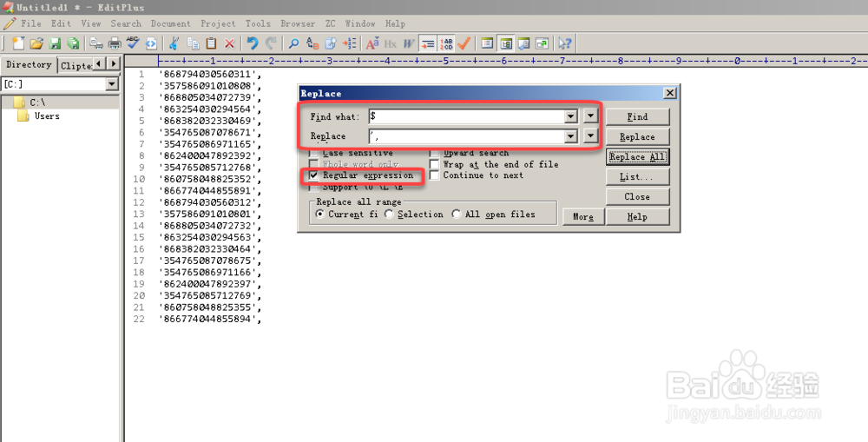Open the File menu
Screen dimensions: 868x442
31,23
